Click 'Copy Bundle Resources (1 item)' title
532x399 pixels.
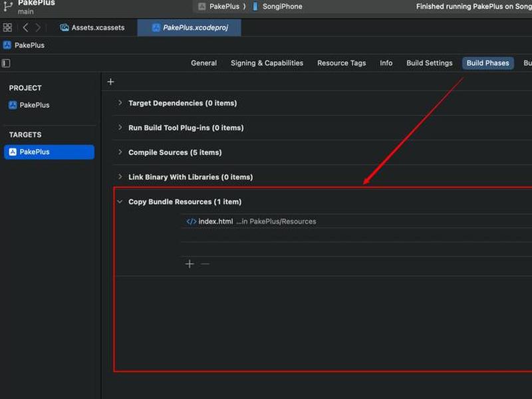pos(185,201)
